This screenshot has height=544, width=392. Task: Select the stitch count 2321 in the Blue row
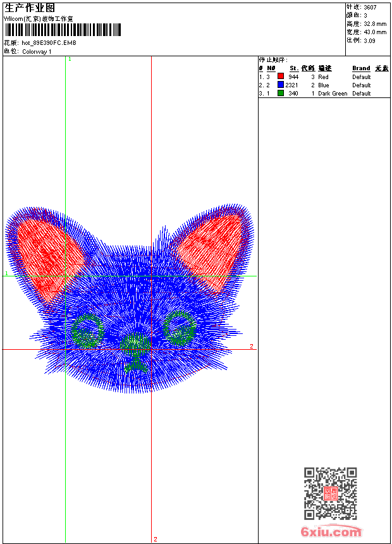[291, 85]
